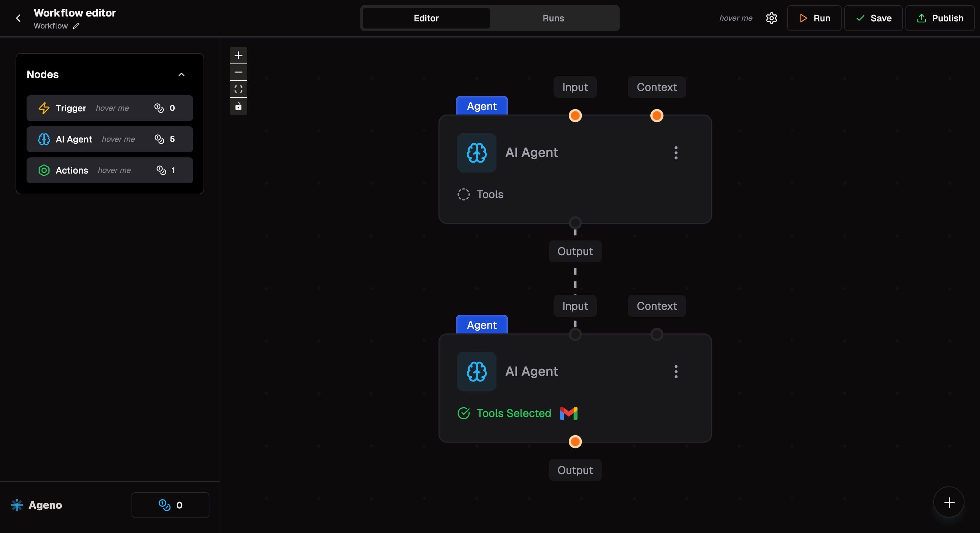Click the bottom agent's Context handle
Image resolution: width=980 pixels, height=533 pixels.
click(x=657, y=335)
